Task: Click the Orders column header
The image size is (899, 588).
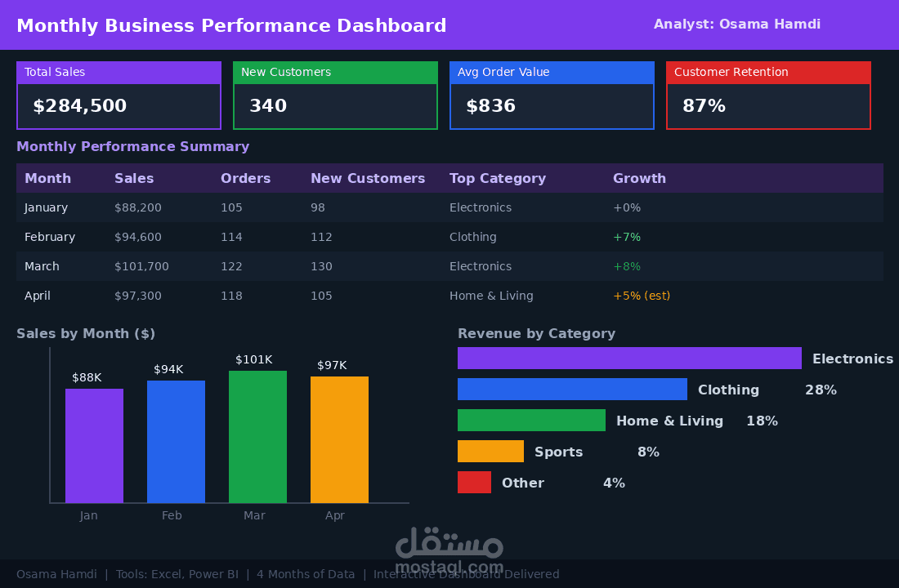Action: point(245,178)
